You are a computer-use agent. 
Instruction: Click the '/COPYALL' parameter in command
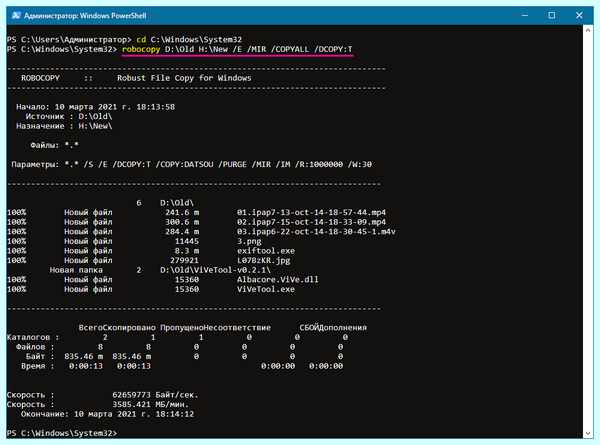(289, 49)
